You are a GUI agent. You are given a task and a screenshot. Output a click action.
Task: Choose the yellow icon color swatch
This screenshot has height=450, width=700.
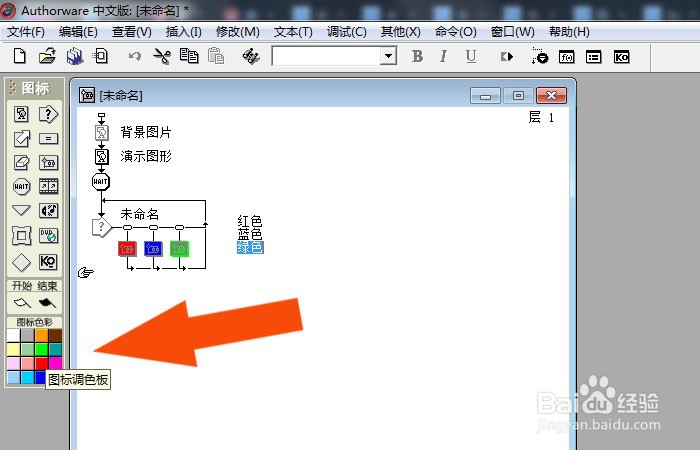click(x=13, y=350)
